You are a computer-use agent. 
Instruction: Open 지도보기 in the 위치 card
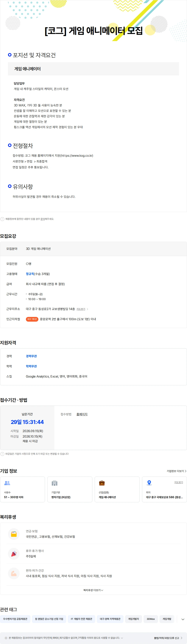(178, 482)
